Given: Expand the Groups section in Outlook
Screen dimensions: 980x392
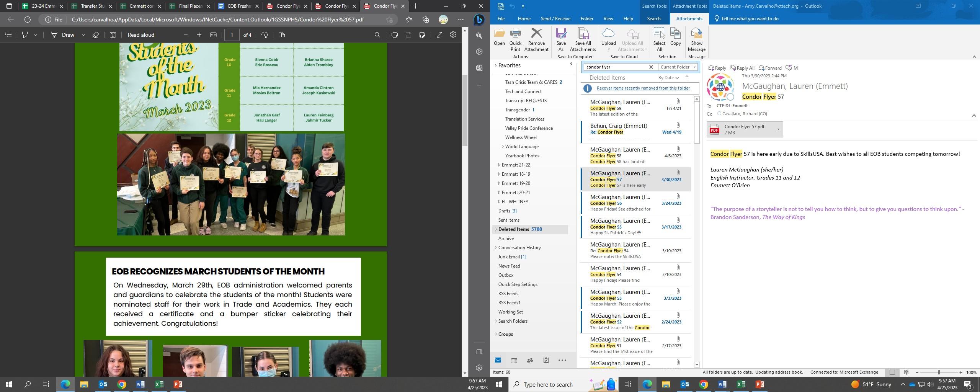Looking at the screenshot, I should point(496,334).
